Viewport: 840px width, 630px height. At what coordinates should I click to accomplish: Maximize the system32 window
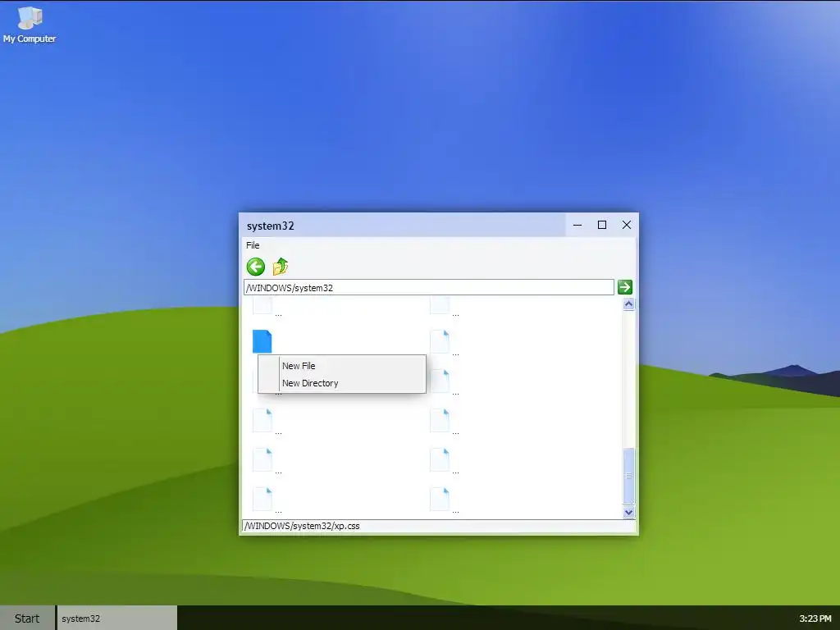(602, 225)
